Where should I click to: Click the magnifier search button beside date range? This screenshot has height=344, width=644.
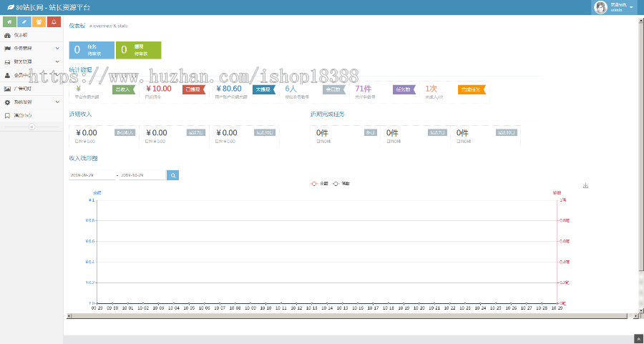coord(172,175)
